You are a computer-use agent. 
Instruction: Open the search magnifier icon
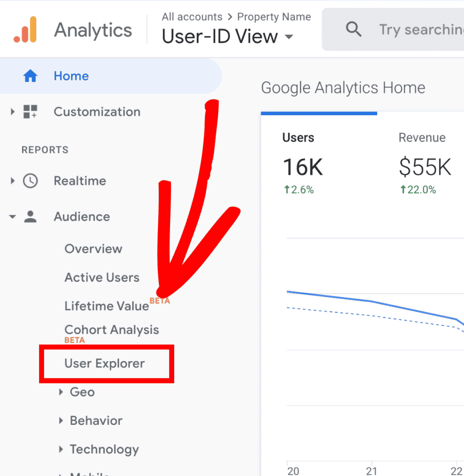(x=353, y=29)
